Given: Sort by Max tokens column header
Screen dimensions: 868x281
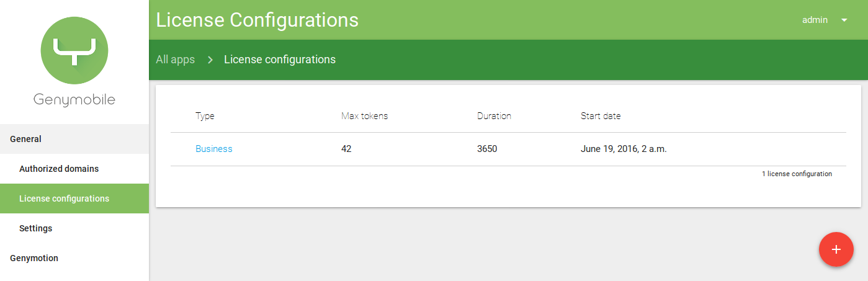Looking at the screenshot, I should pyautogui.click(x=365, y=116).
